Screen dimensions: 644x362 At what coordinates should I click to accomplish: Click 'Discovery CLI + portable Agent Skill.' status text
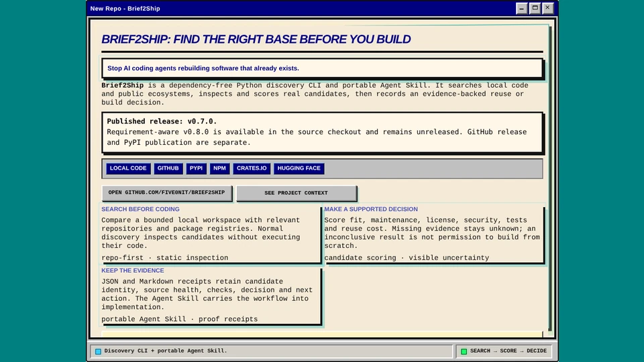tap(166, 351)
